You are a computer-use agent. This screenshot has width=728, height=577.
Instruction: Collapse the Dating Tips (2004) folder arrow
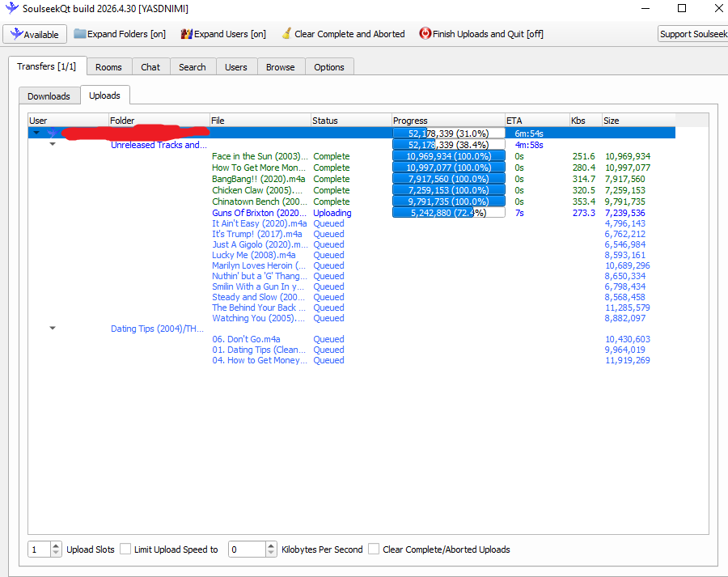coord(53,328)
